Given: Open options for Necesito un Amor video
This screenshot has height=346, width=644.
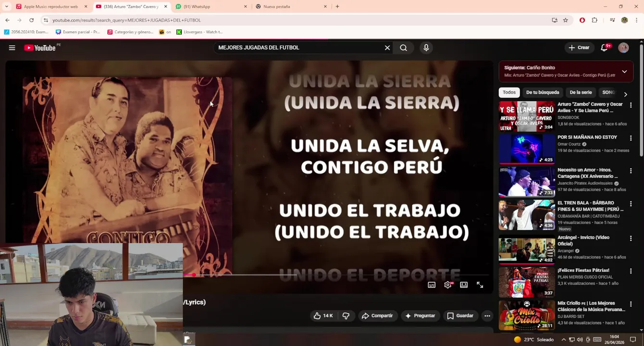Looking at the screenshot, I should [631, 171].
